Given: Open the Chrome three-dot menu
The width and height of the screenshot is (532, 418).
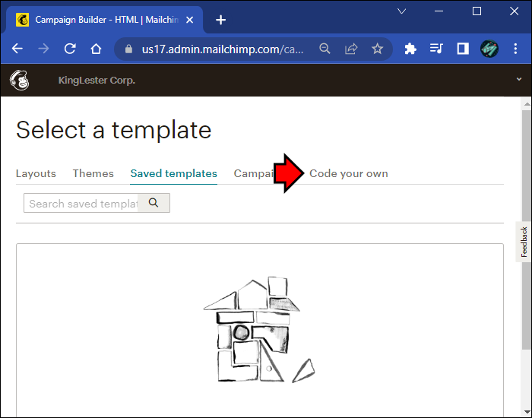Looking at the screenshot, I should coord(515,49).
